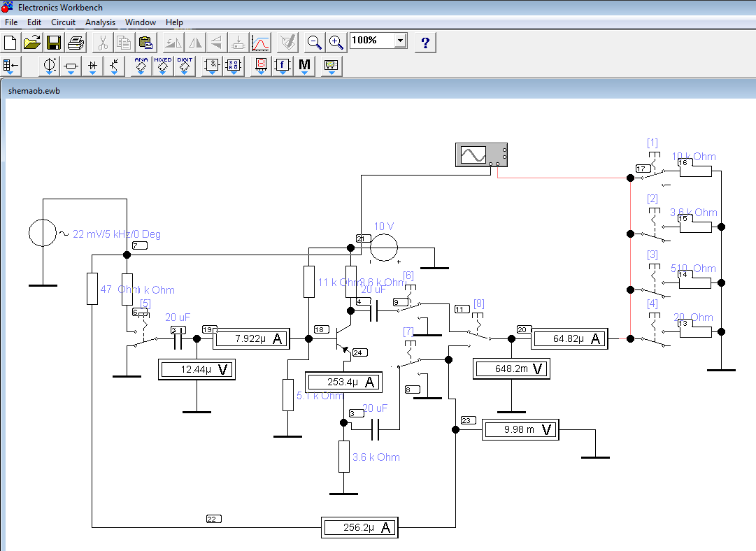Expand the Digital ICs parts bin
Viewport: 756px width, 551px height.
[185, 66]
